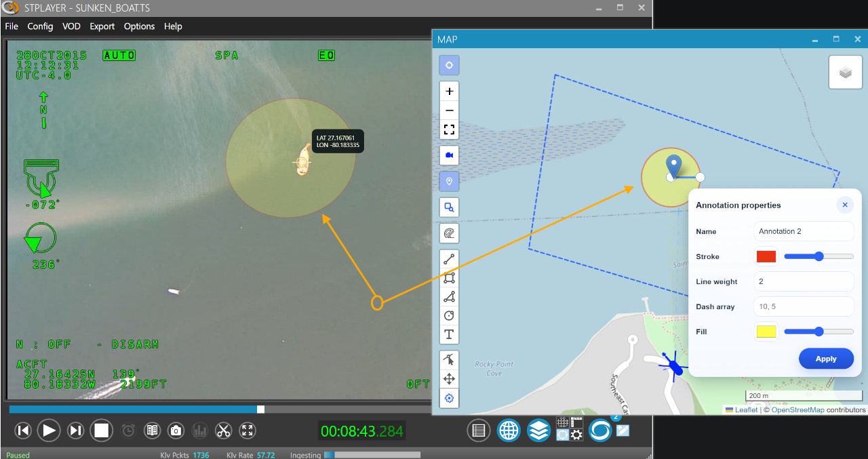Zoom out on the map
Viewport: 868px width, 459px height.
click(449, 111)
